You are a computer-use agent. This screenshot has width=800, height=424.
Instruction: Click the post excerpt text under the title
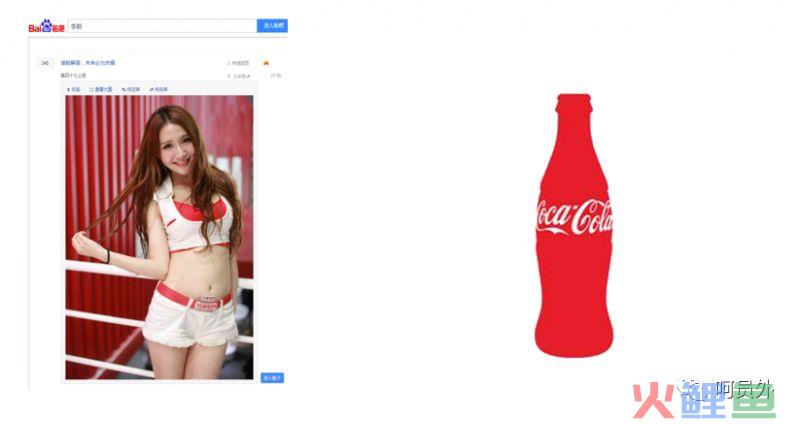73,76
